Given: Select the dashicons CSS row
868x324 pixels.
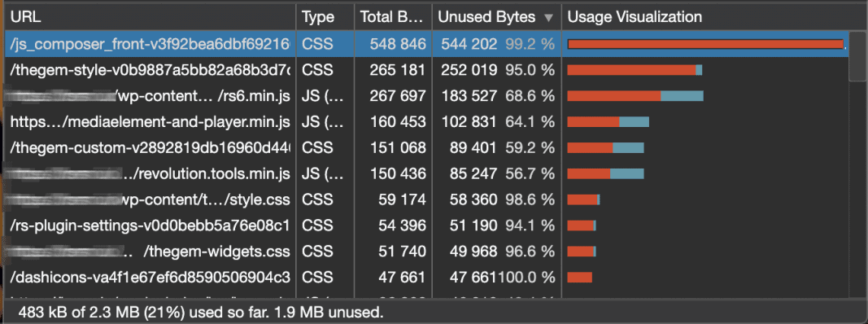Looking at the screenshot, I should click(x=426, y=277).
